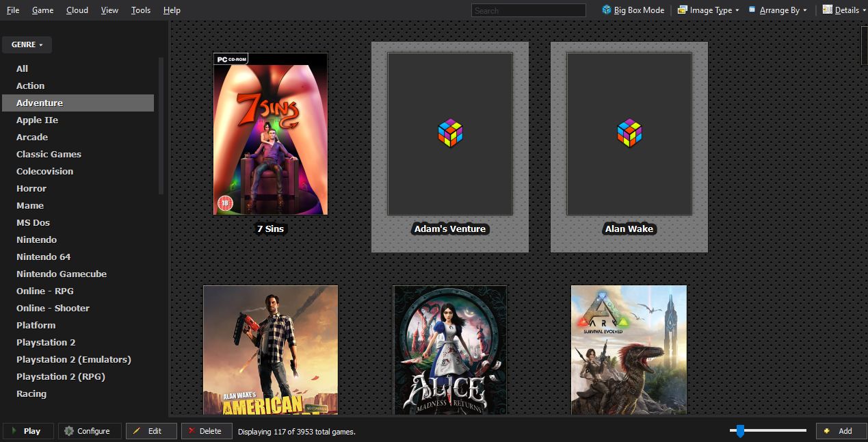This screenshot has width=868, height=442.
Task: Click the Alan Wake title label
Action: tap(629, 229)
